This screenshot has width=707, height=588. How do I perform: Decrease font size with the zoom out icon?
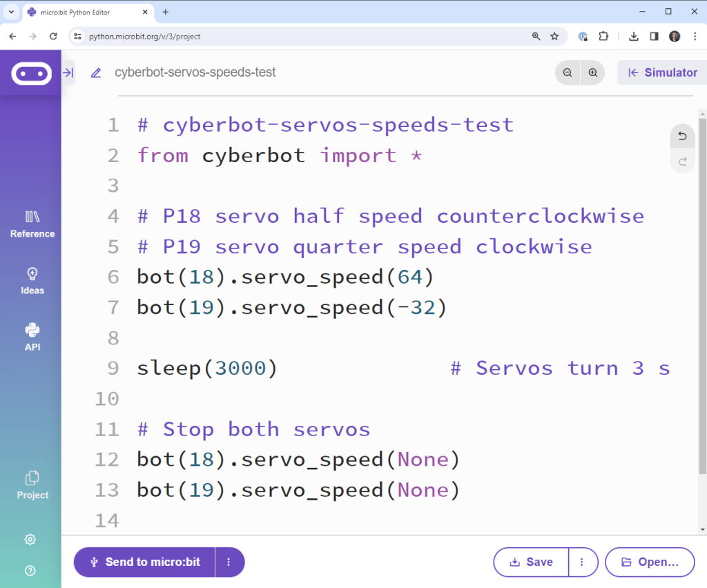[567, 72]
